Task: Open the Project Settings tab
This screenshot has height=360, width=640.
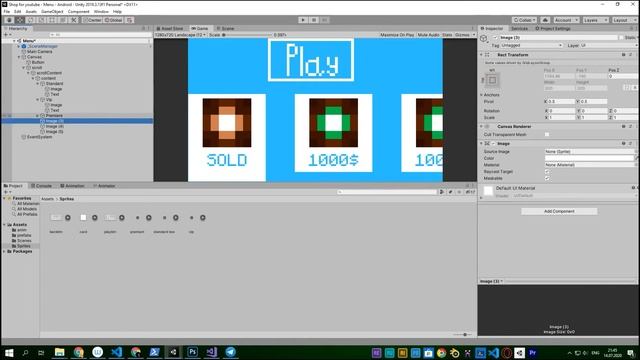Action: 553,29
